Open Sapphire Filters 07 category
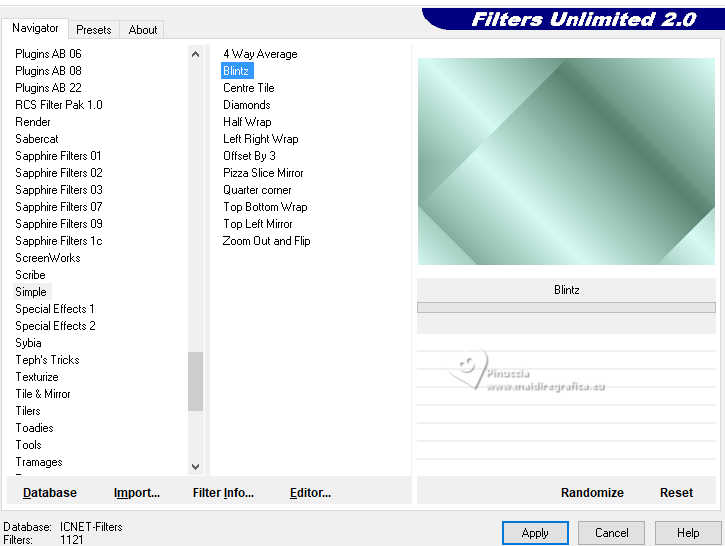Screen dimensions: 725x546 point(59,207)
